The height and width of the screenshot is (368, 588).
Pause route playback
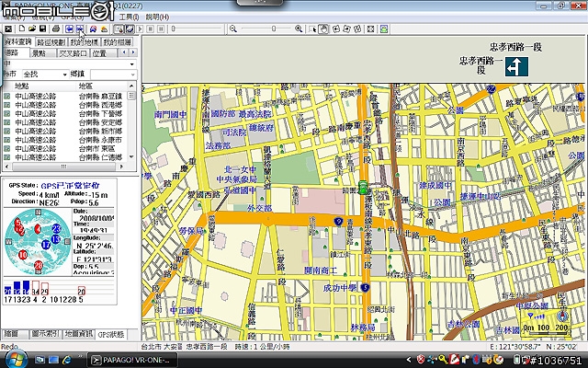coord(161,29)
